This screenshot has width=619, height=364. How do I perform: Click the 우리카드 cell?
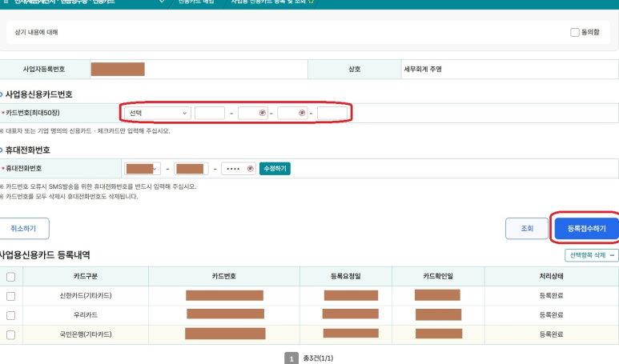pos(86,315)
